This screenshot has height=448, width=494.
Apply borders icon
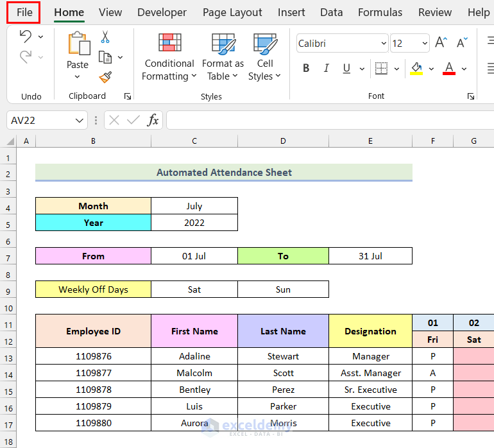click(381, 68)
